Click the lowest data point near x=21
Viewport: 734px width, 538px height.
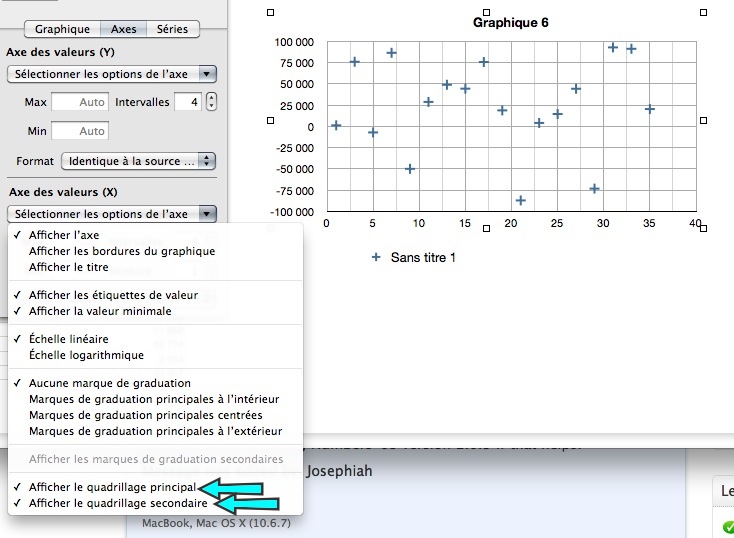(521, 200)
